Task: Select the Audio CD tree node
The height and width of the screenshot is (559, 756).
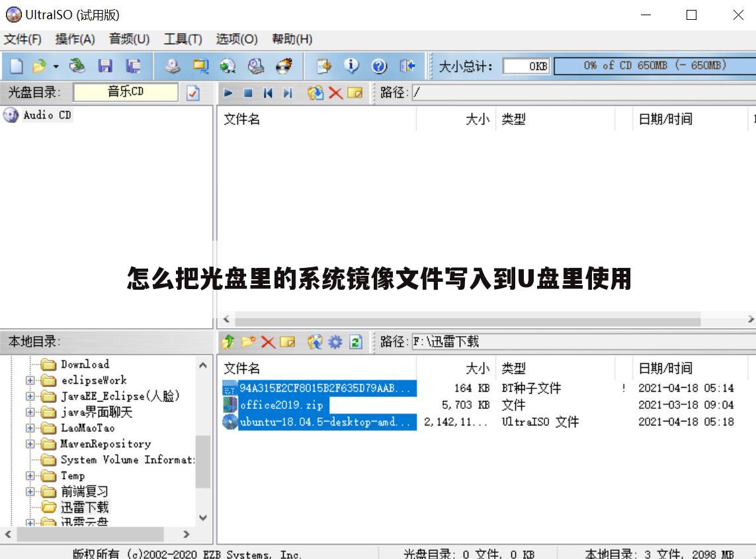Action: tap(47, 115)
